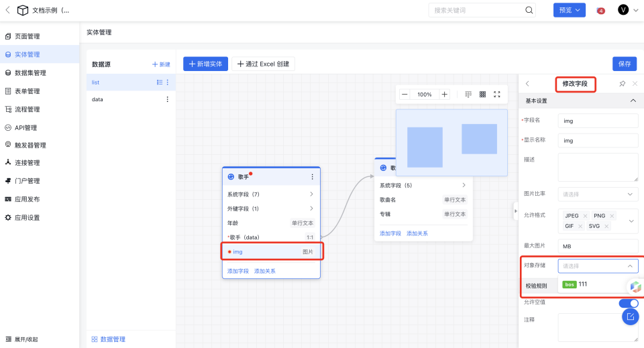Pin the 修改字段 panel
This screenshot has width=644, height=348.
[x=622, y=84]
